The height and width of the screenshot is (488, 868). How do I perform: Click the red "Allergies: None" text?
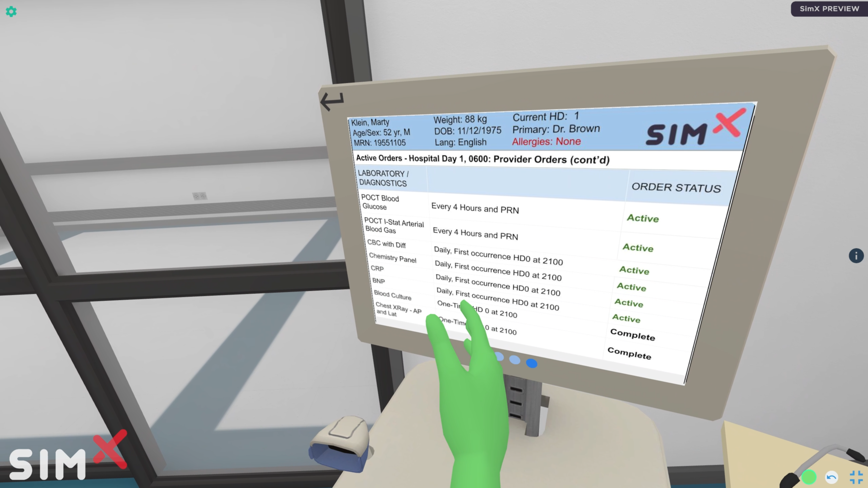pyautogui.click(x=546, y=141)
